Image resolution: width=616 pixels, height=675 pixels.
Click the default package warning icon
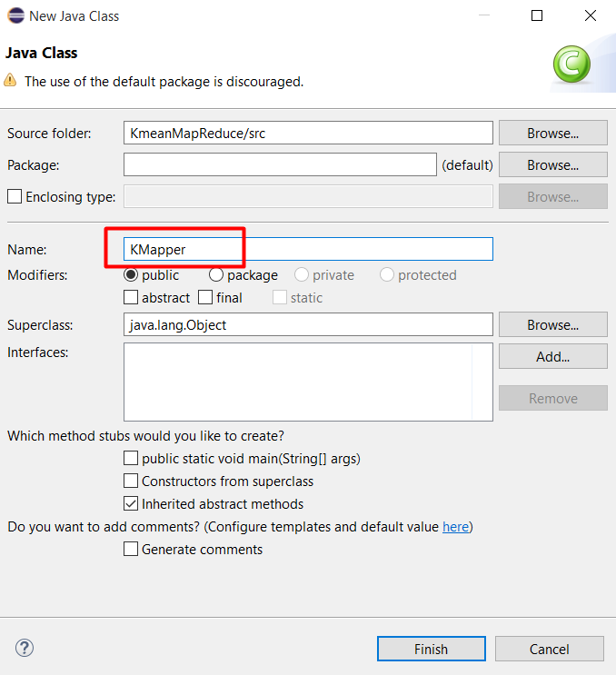(x=11, y=81)
